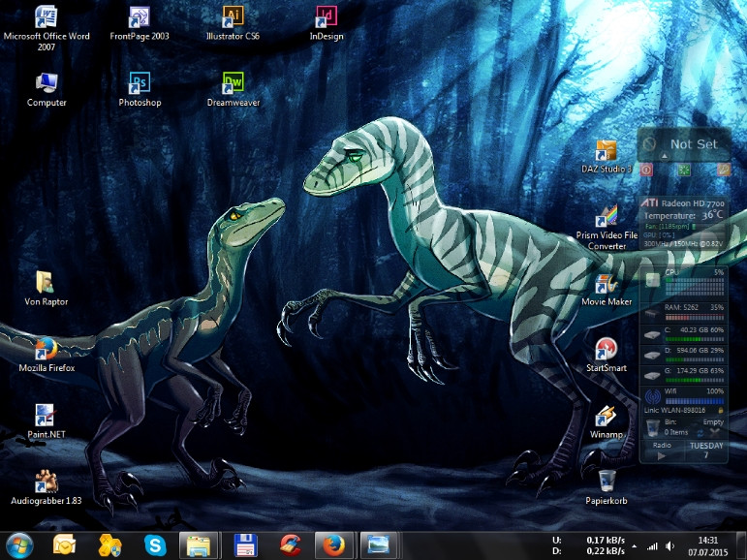Open the Photoshop shortcut

coord(140,89)
